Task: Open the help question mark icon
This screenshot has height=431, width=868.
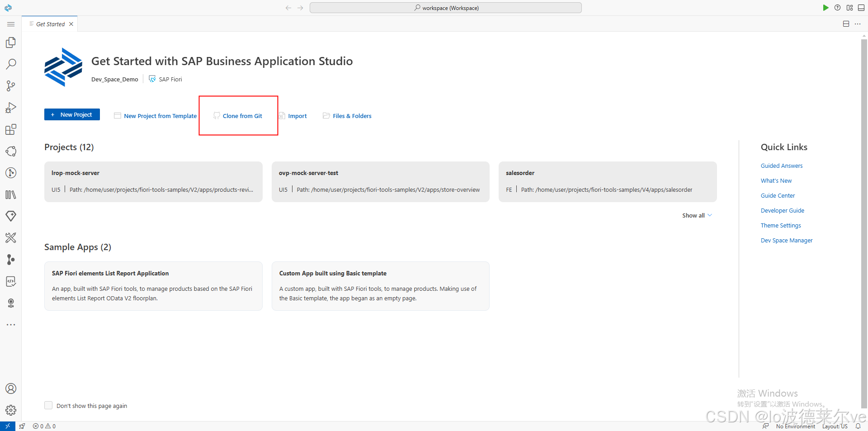Action: click(837, 8)
